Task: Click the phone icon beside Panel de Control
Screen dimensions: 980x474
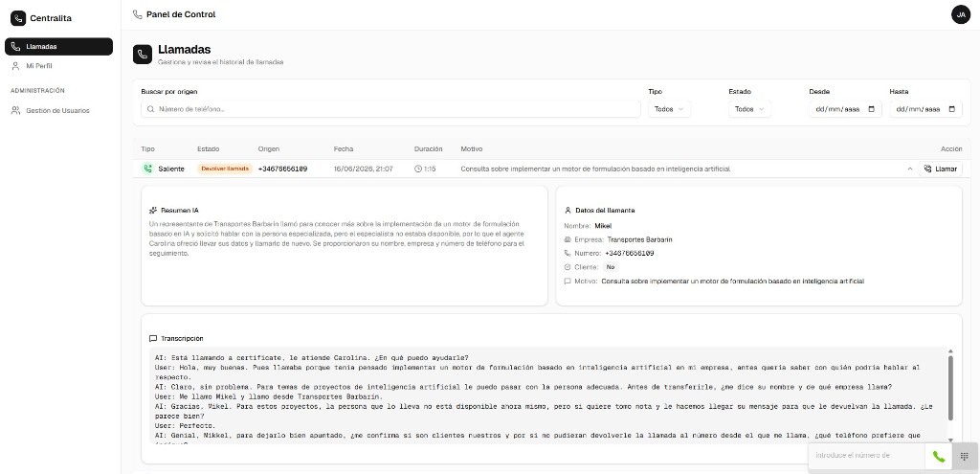Action: [x=138, y=14]
